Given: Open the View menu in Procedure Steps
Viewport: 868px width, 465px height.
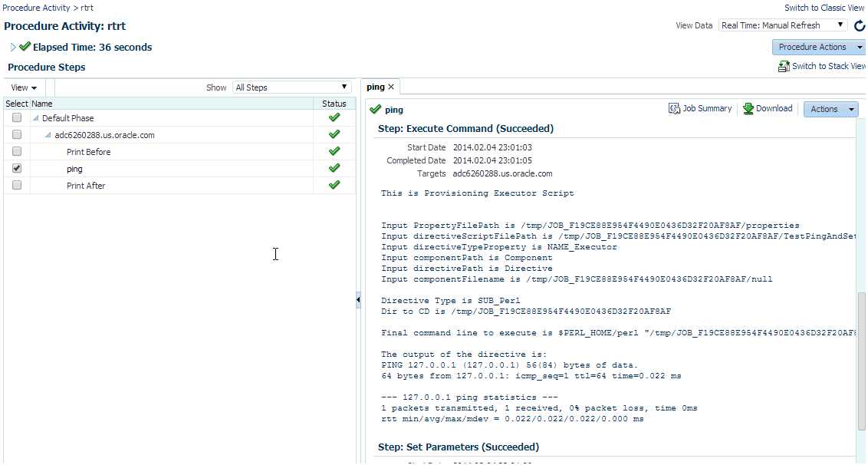Looking at the screenshot, I should coord(24,87).
